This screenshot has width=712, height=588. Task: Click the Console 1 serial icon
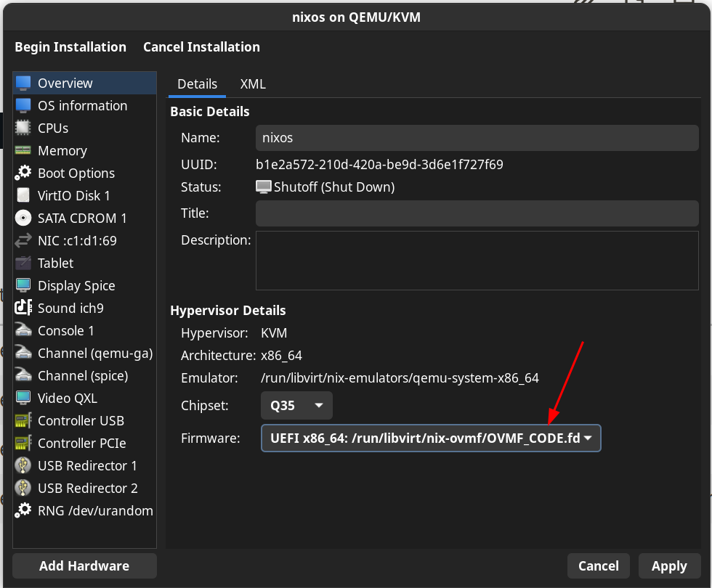(x=23, y=330)
